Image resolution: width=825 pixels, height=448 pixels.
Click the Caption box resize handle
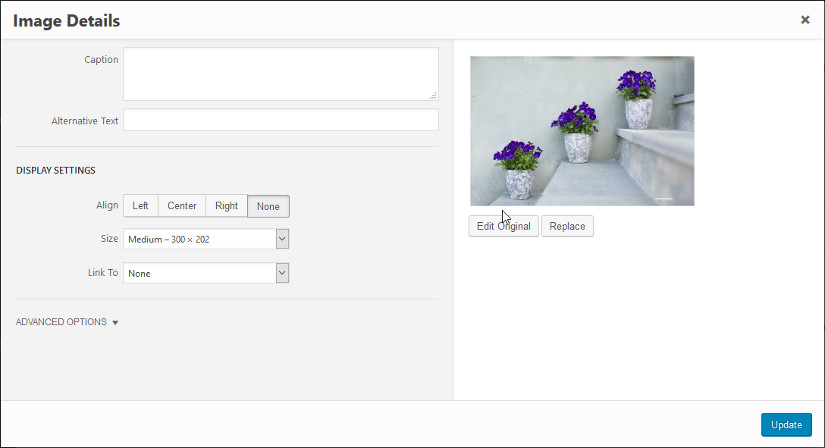point(433,96)
